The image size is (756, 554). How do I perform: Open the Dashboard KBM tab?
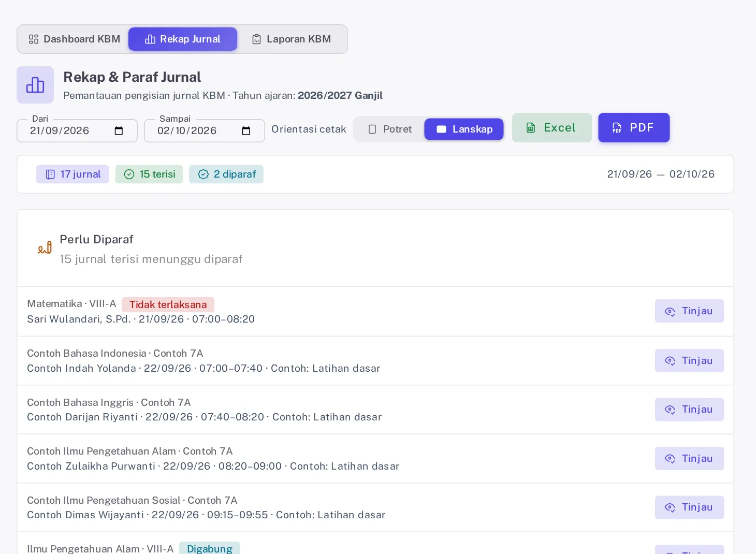74,39
